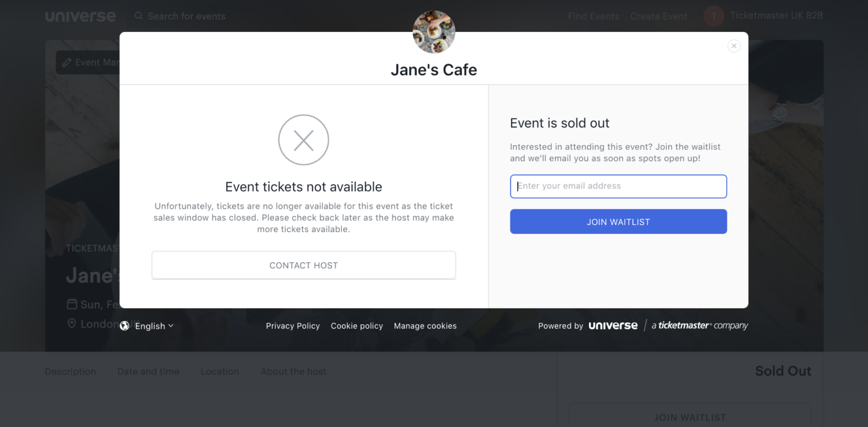
Task: Click the Jane's Cafe host avatar
Action: coord(434,32)
